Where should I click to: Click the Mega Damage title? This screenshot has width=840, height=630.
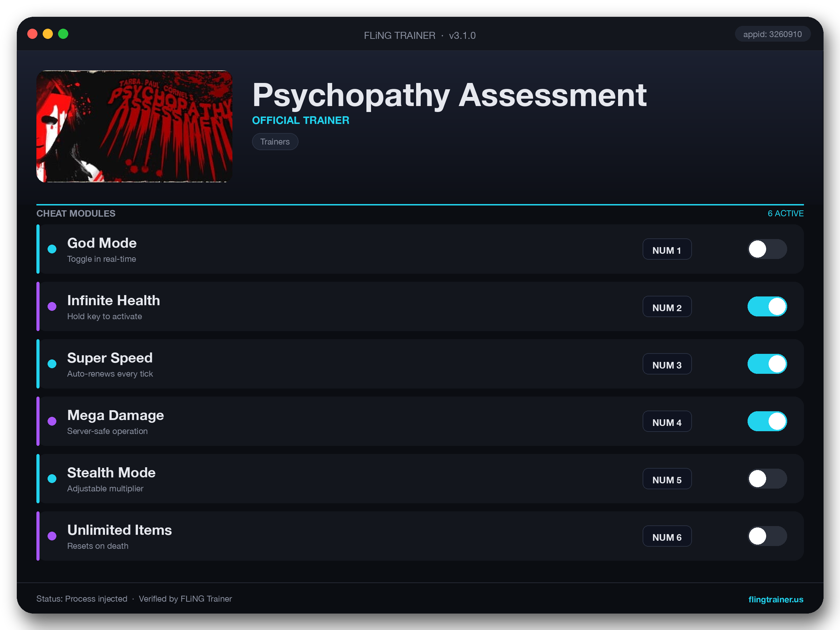pyautogui.click(x=115, y=415)
